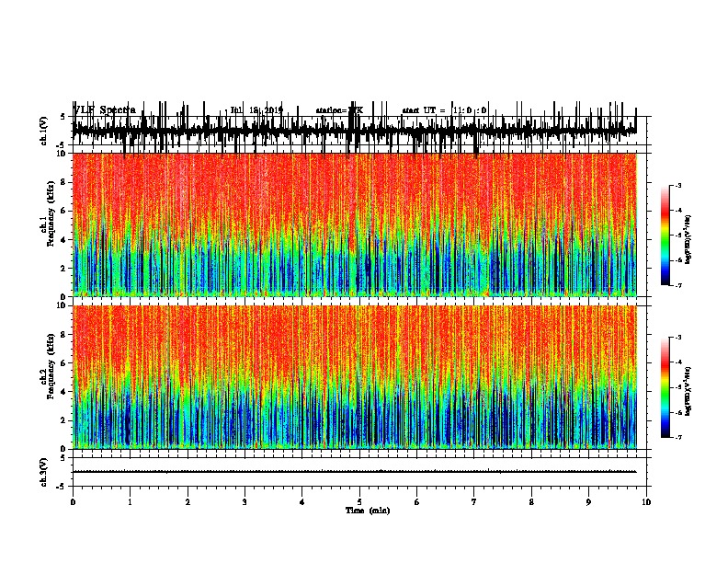This screenshot has height=563, width=728.
Task: Click the ch.2 spectrogram plot area
Action: [355, 377]
